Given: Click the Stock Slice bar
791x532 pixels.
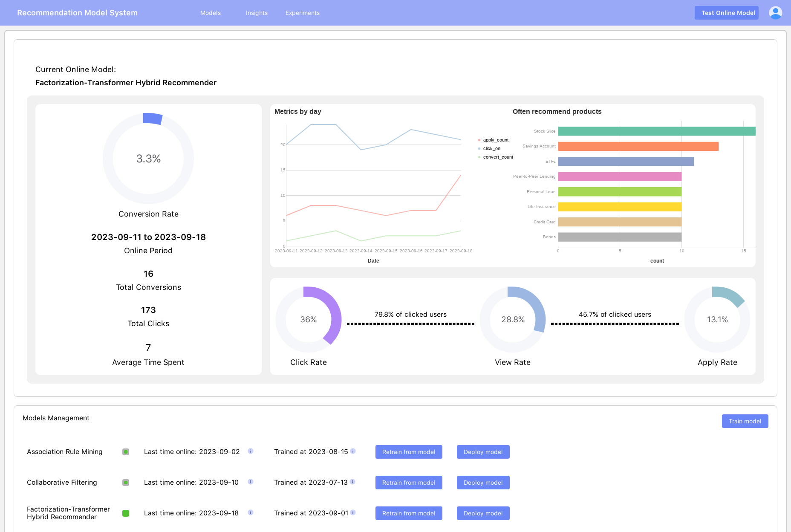Looking at the screenshot, I should [x=657, y=131].
